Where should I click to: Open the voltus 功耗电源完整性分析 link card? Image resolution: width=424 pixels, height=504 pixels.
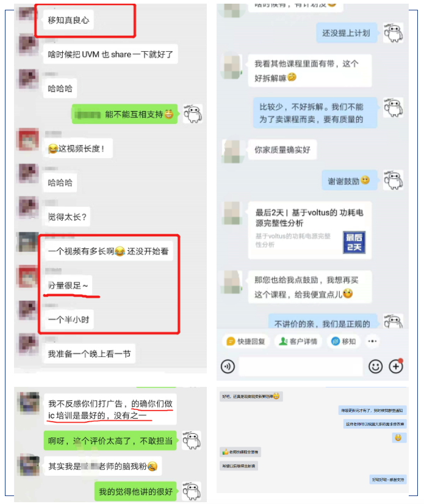click(309, 230)
